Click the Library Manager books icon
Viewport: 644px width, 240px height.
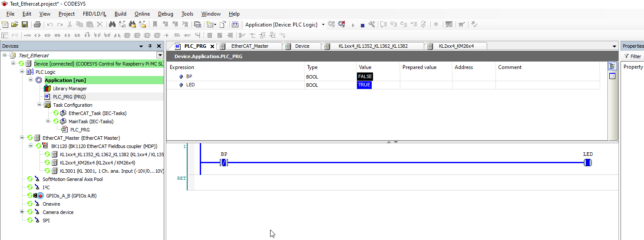(47, 89)
